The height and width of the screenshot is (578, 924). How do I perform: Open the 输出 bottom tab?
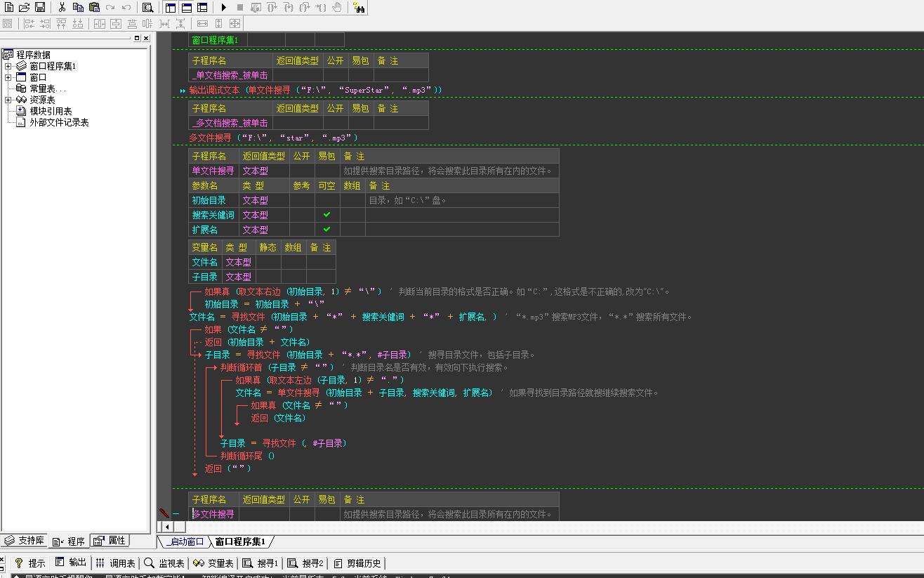click(x=71, y=563)
